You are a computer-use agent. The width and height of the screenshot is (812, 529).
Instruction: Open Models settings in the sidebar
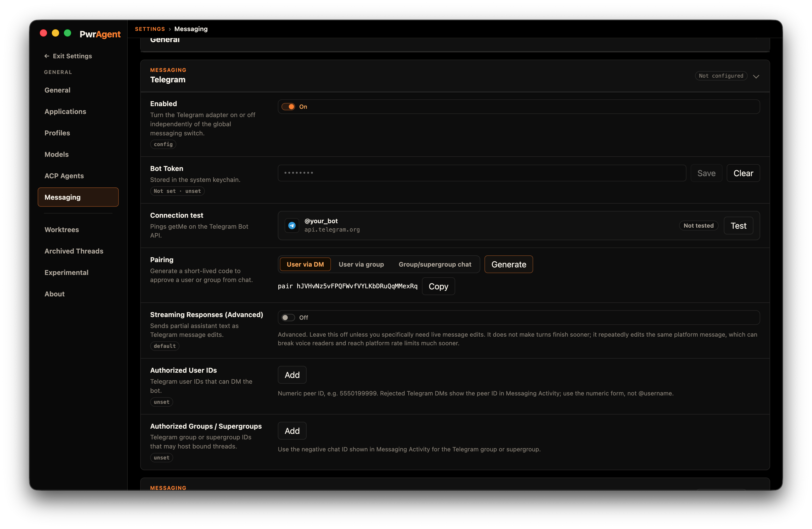pyautogui.click(x=78, y=154)
